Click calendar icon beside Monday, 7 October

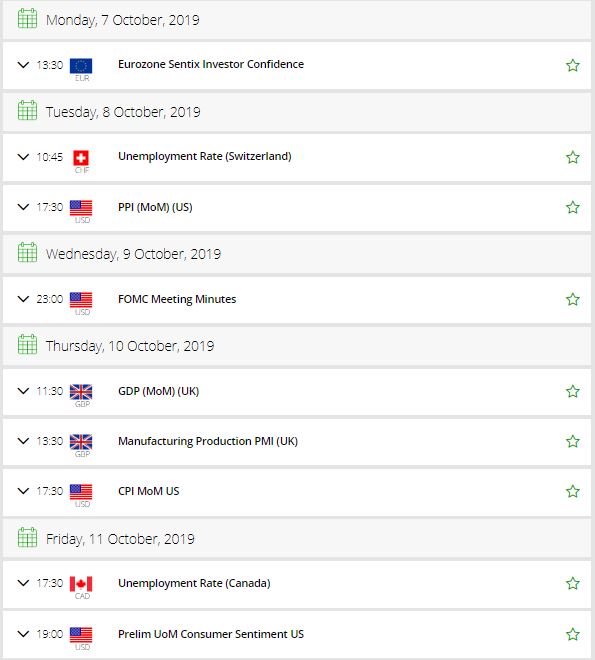point(27,19)
